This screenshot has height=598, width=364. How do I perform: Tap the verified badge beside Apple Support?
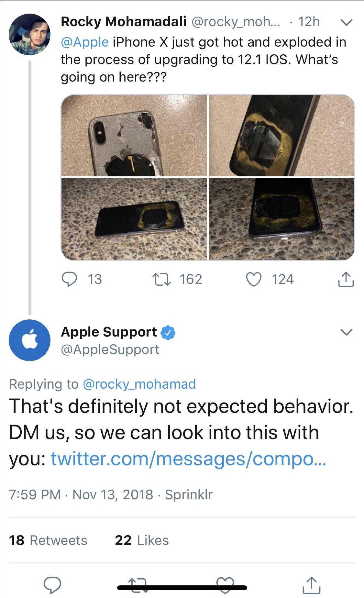coord(168,332)
